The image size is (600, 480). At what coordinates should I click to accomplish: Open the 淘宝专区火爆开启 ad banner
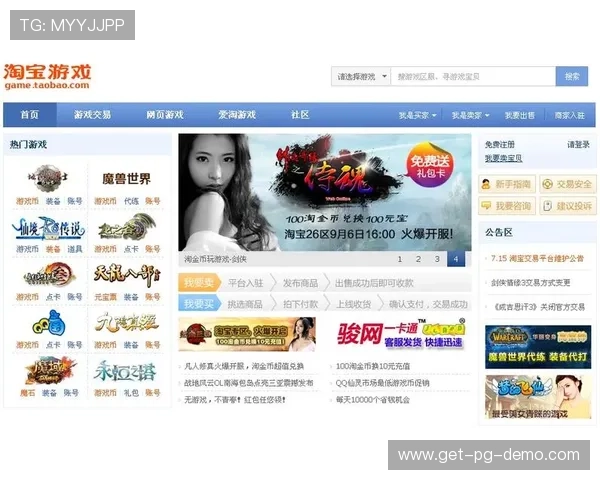tap(247, 334)
